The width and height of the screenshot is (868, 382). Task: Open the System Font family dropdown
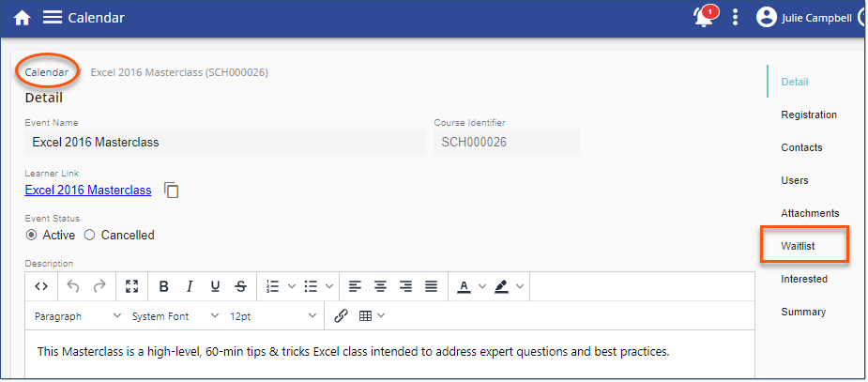click(175, 316)
